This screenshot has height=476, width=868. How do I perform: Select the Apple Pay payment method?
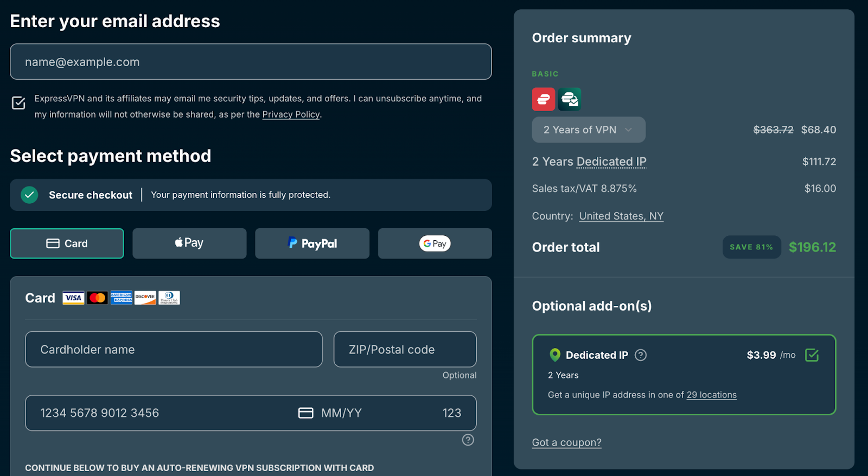[x=189, y=243]
